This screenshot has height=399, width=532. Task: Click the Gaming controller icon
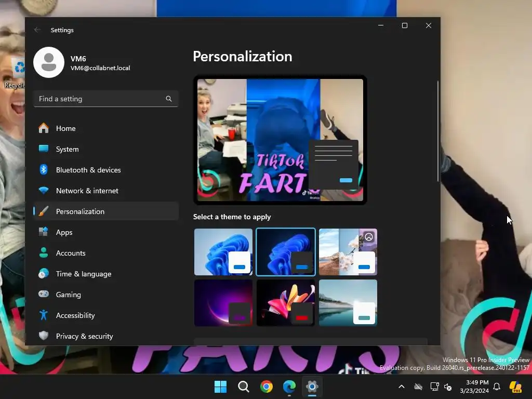click(44, 294)
